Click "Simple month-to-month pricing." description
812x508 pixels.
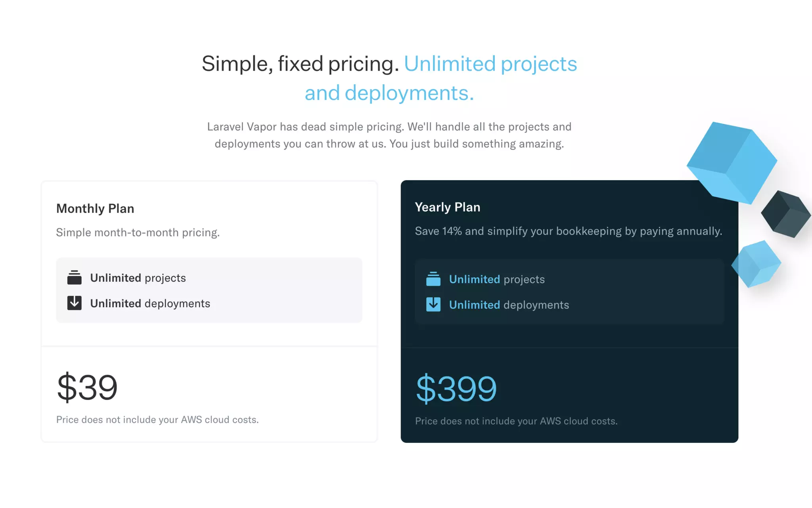(x=138, y=233)
